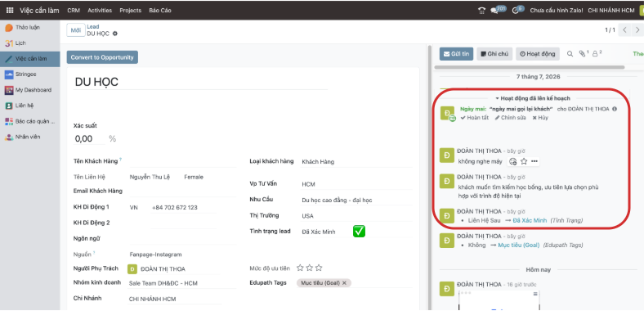This screenshot has width=644, height=311.
Task: Open the apps grid home menu
Action: click(x=10, y=11)
